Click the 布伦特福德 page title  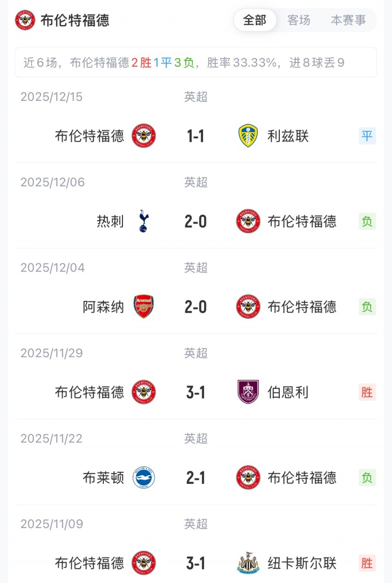75,20
